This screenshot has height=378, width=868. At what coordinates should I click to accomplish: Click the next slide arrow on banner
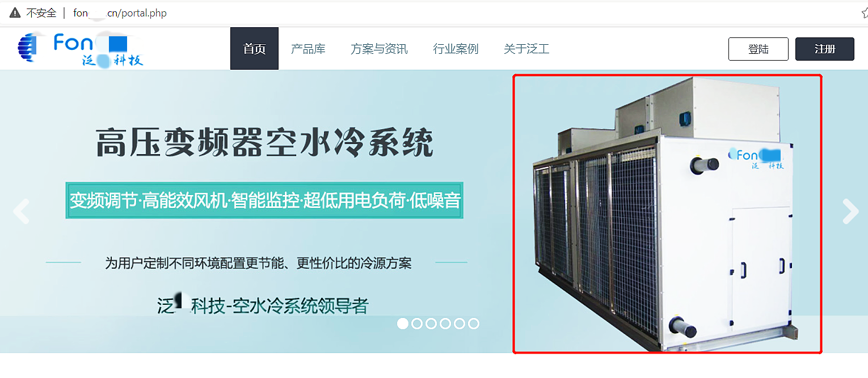point(850,211)
